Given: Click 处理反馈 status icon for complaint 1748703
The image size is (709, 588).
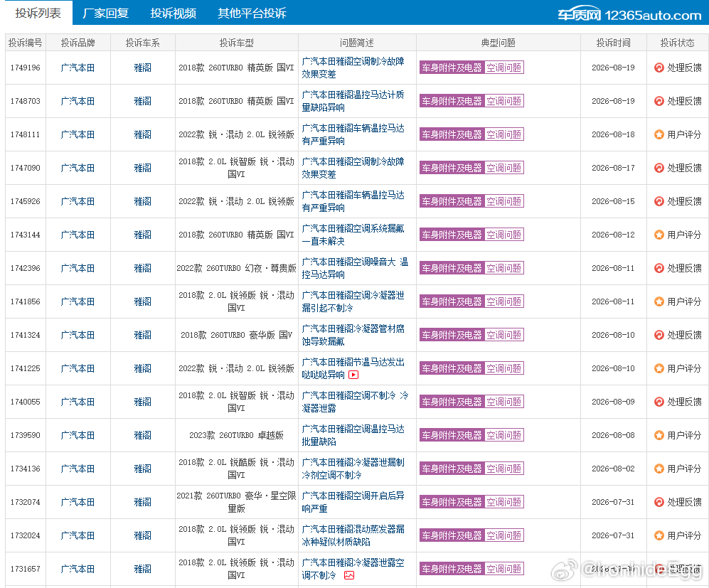Looking at the screenshot, I should point(659,101).
